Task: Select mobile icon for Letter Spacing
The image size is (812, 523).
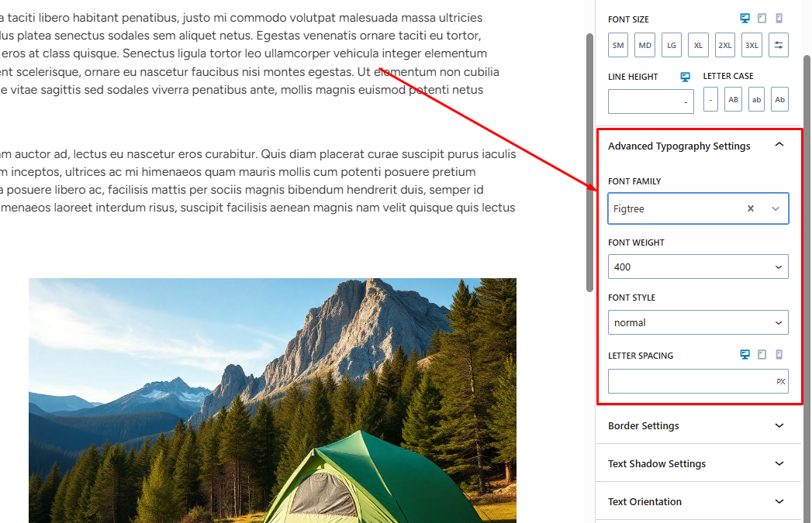Action: 779,355
